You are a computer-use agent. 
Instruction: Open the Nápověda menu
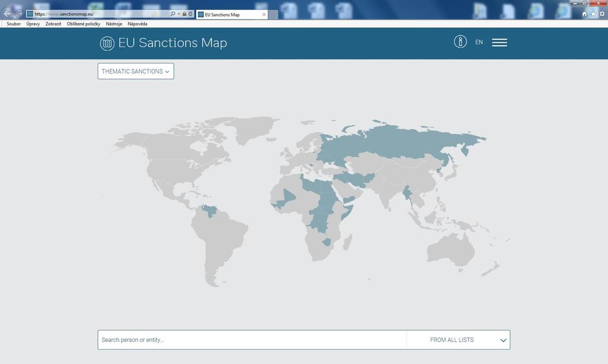pyautogui.click(x=137, y=24)
